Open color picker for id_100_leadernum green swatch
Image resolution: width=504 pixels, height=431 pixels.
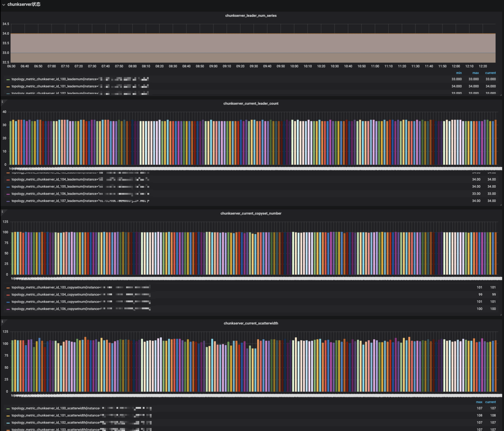[x=8, y=80]
